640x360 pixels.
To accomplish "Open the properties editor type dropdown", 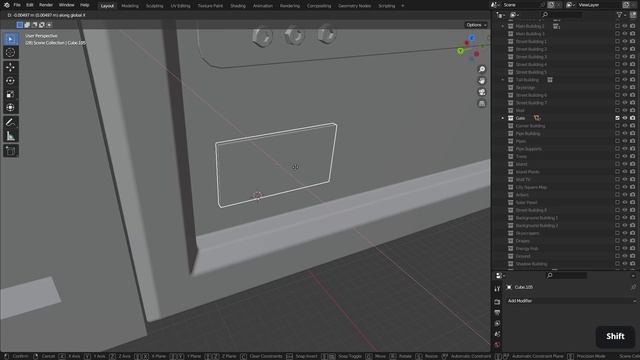I will click(x=500, y=276).
